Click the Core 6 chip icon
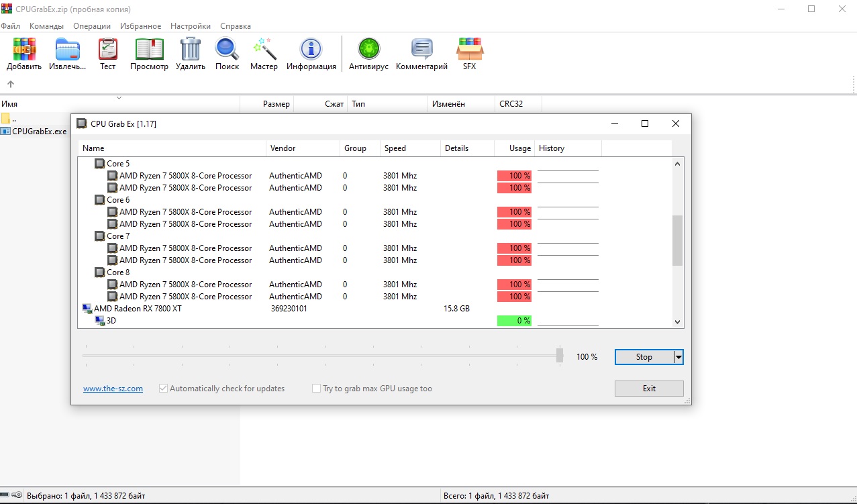Viewport: 857px width, 504px height. [99, 200]
